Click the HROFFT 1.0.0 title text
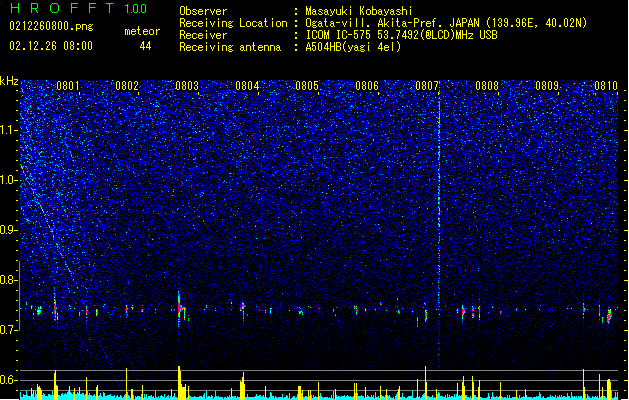The image size is (629, 400). click(78, 8)
